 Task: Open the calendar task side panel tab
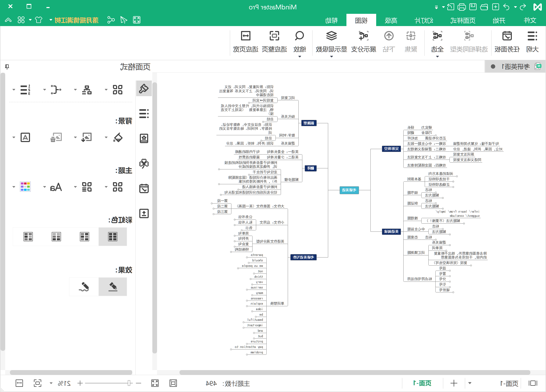pos(144,188)
